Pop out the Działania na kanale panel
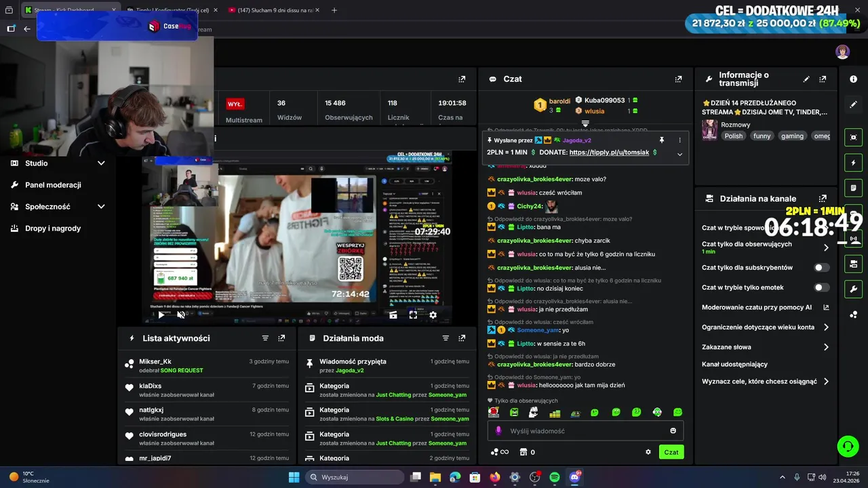 click(x=823, y=199)
